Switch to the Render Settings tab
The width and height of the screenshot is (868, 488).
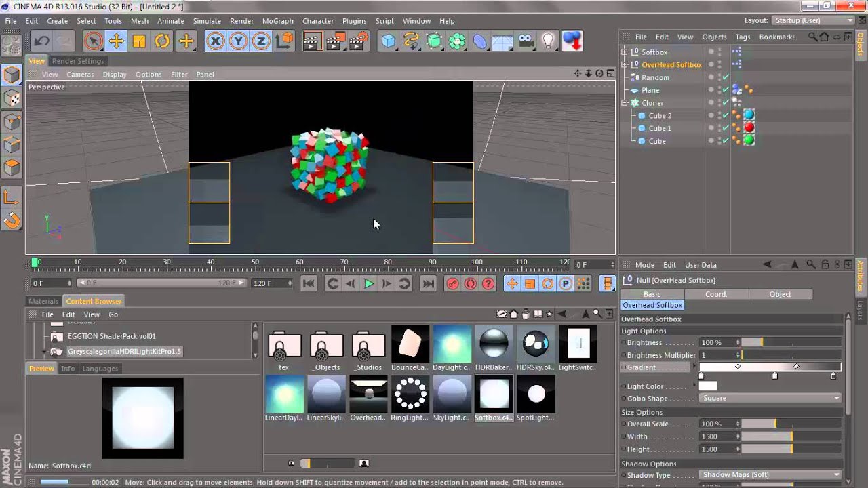click(x=78, y=61)
